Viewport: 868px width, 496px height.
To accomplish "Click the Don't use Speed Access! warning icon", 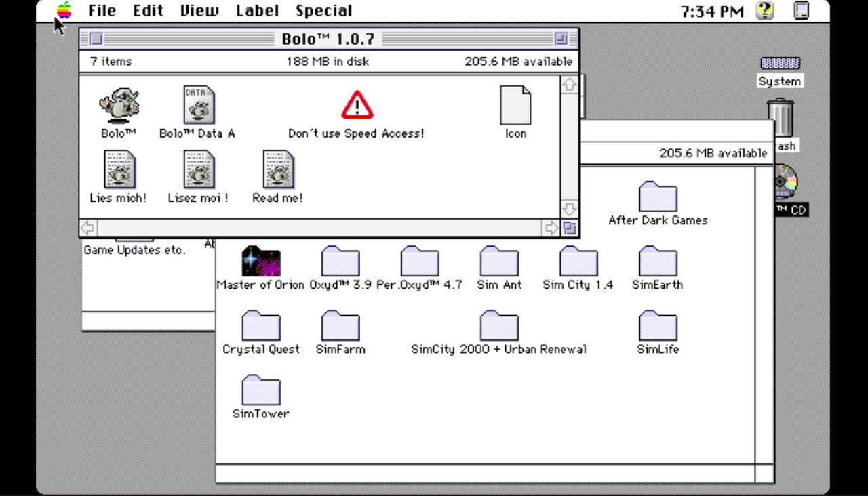I will tap(357, 105).
